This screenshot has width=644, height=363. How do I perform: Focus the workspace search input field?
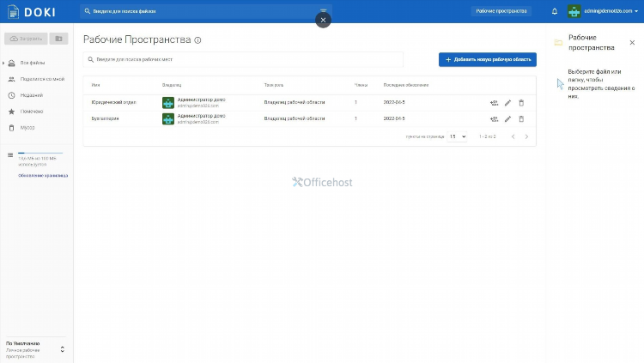click(x=243, y=59)
